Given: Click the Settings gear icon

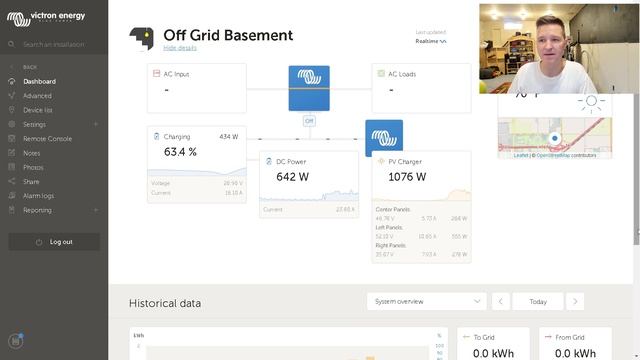Looking at the screenshot, I should click(x=11, y=124).
